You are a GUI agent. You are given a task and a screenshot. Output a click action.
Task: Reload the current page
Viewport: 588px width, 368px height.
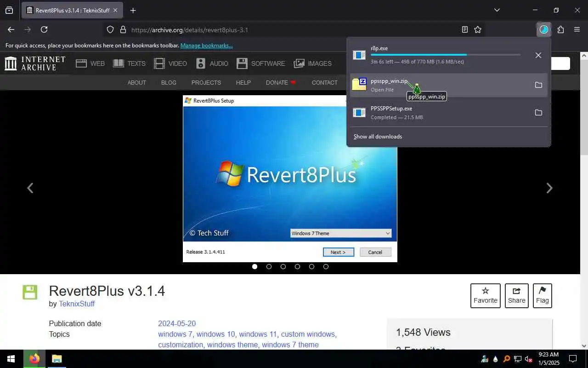(x=44, y=29)
